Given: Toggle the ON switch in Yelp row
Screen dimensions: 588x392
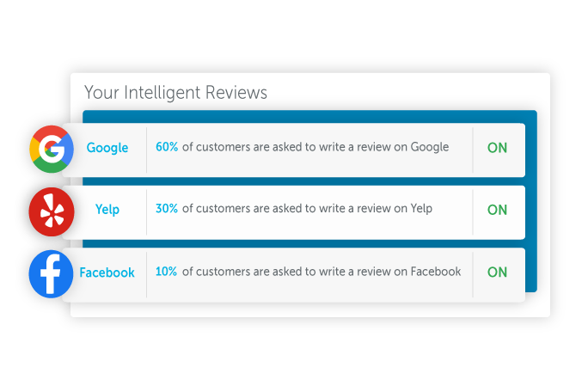Looking at the screenshot, I should click(497, 210).
